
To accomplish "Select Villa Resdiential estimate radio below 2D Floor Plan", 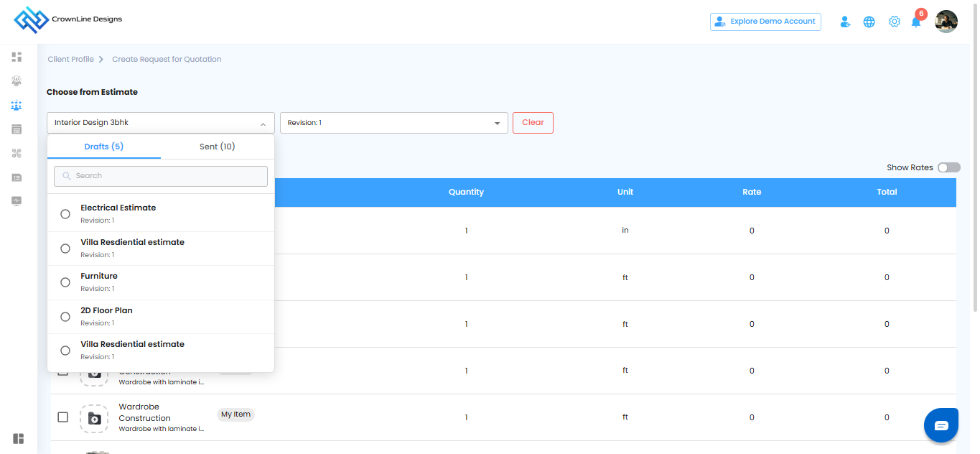I will 65,351.
